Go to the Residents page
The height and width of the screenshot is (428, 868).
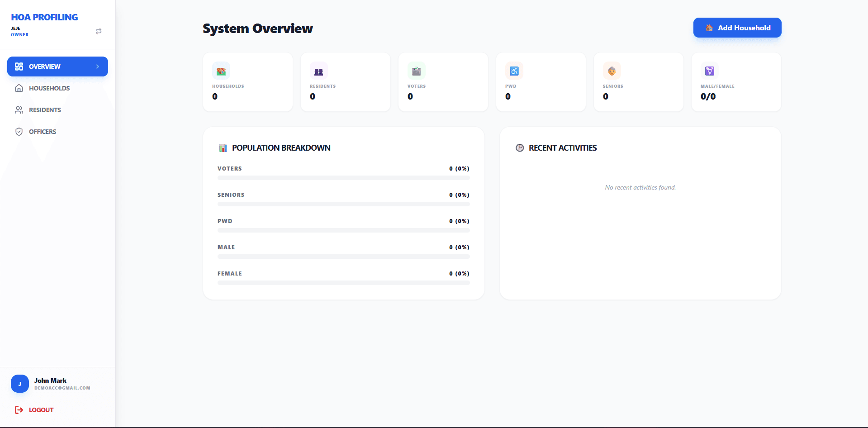57,110
